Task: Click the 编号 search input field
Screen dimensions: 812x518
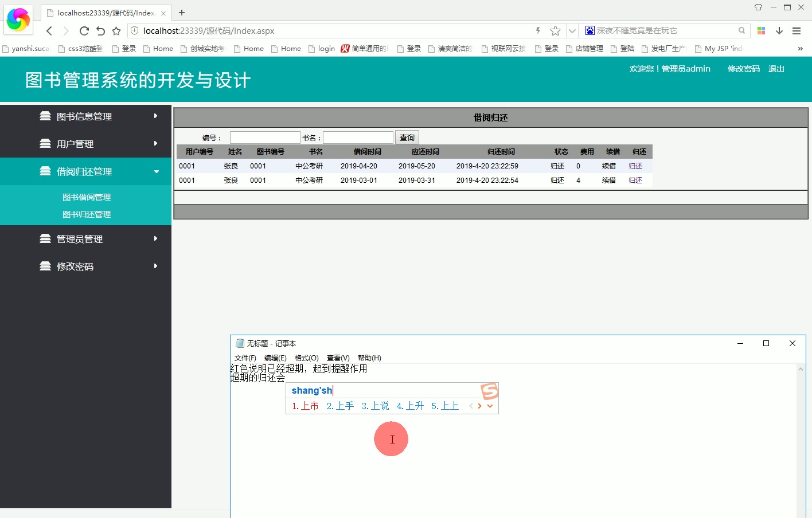Action: pos(265,138)
